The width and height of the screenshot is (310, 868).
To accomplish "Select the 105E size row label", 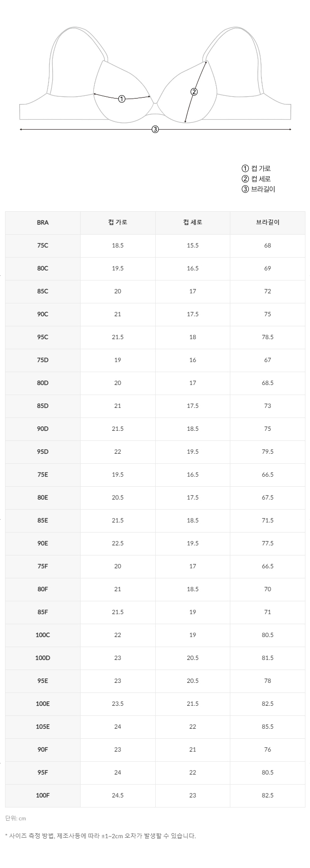I will [43, 727].
